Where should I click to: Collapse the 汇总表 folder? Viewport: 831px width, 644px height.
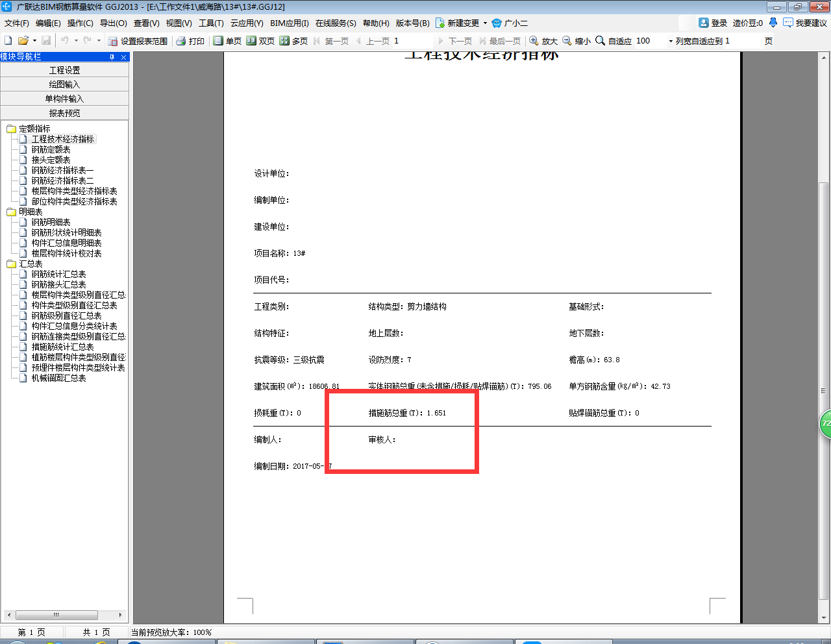click(x=11, y=264)
